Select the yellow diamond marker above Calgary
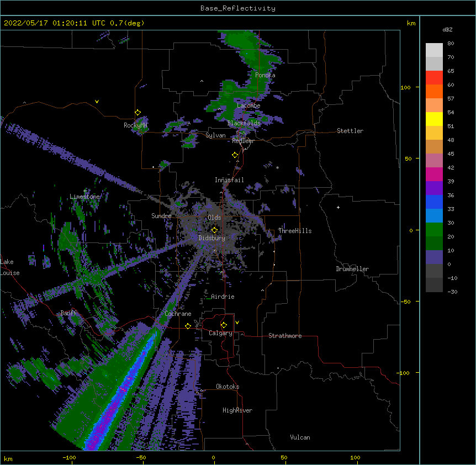Viewport: 476px width, 465px height. (x=224, y=325)
